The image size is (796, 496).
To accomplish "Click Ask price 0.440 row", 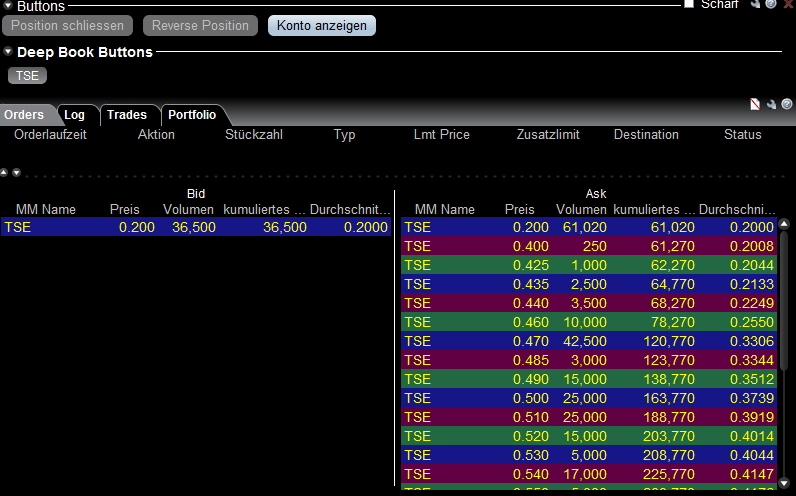I will [x=589, y=303].
